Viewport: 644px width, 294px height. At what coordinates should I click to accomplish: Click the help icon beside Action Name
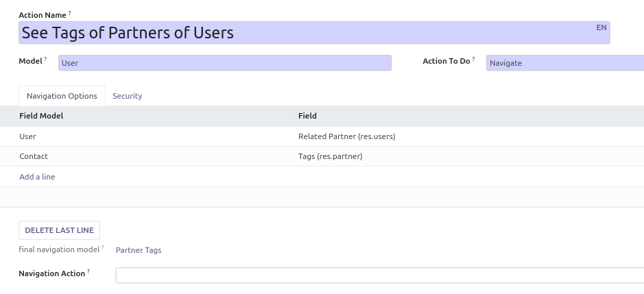point(70,13)
